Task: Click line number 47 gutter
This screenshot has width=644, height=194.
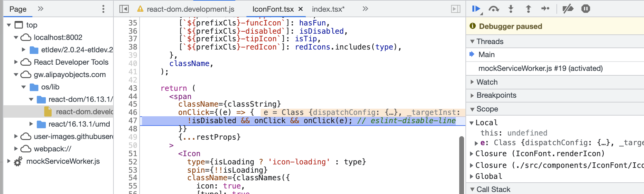Action: click(x=133, y=121)
